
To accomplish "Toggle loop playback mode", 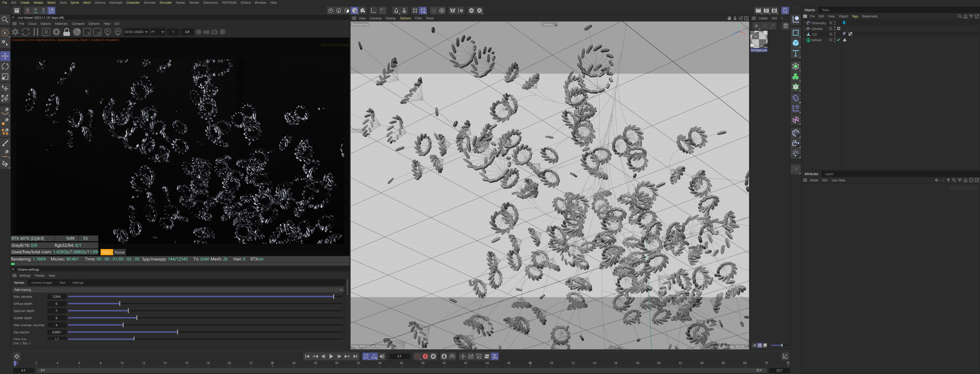I will tap(366, 356).
